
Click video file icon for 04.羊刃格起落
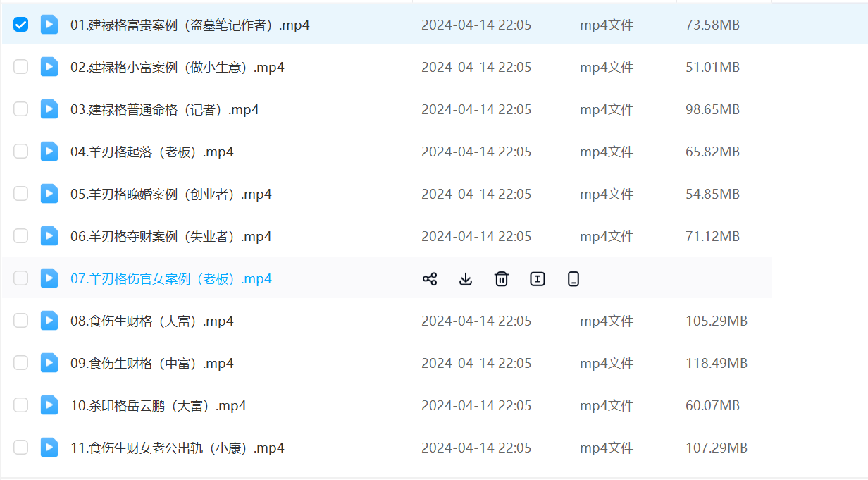click(x=49, y=152)
